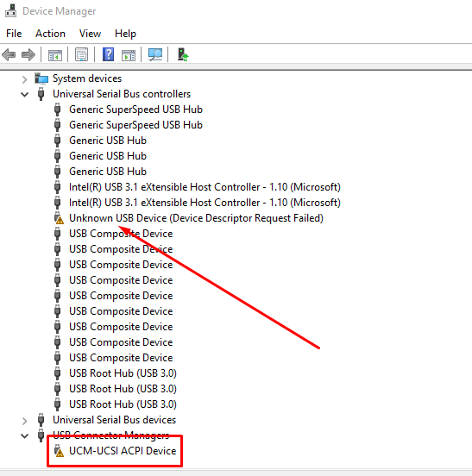
Task: Expand Universal Serial Bus devices node
Action: coord(25,421)
